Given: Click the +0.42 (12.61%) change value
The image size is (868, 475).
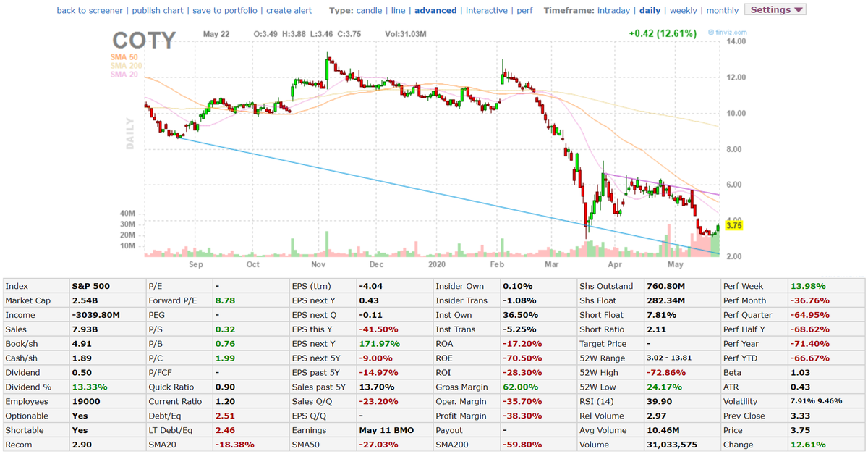Looking at the screenshot, I should pos(663,33).
